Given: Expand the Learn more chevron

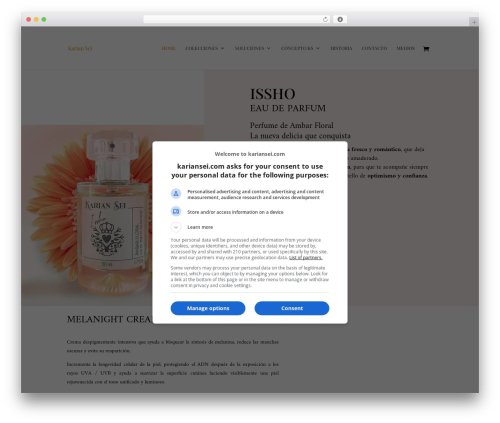Looking at the screenshot, I should pos(176,227).
